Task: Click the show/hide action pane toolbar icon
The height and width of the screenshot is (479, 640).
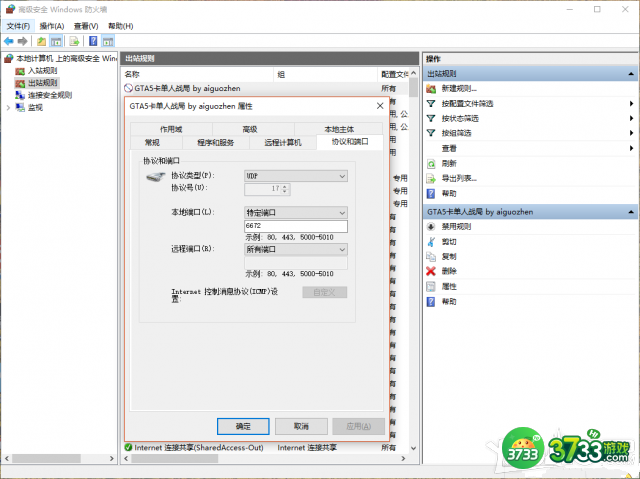Action: coord(108,41)
